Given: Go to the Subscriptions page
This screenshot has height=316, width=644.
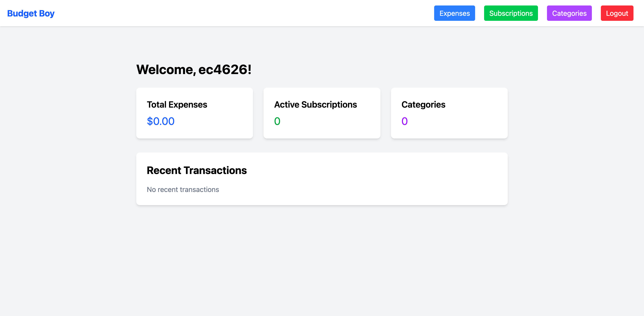Looking at the screenshot, I should tap(511, 13).
